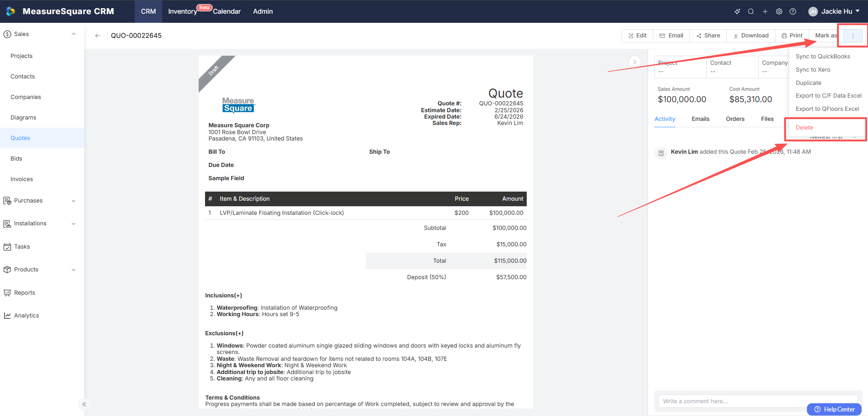Click Sales Amount value $100,000.00
This screenshot has width=868, height=416.
682,99
